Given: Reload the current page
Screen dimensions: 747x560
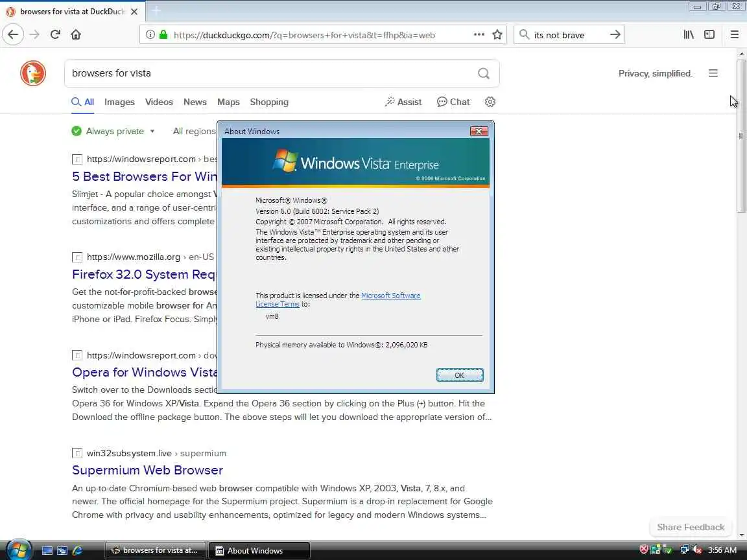Looking at the screenshot, I should coord(55,34).
